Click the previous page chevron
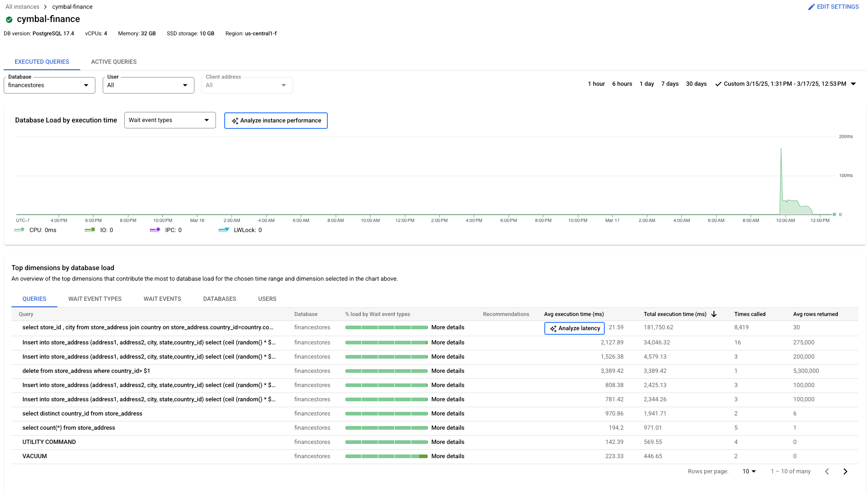The width and height of the screenshot is (868, 493). pos(827,471)
